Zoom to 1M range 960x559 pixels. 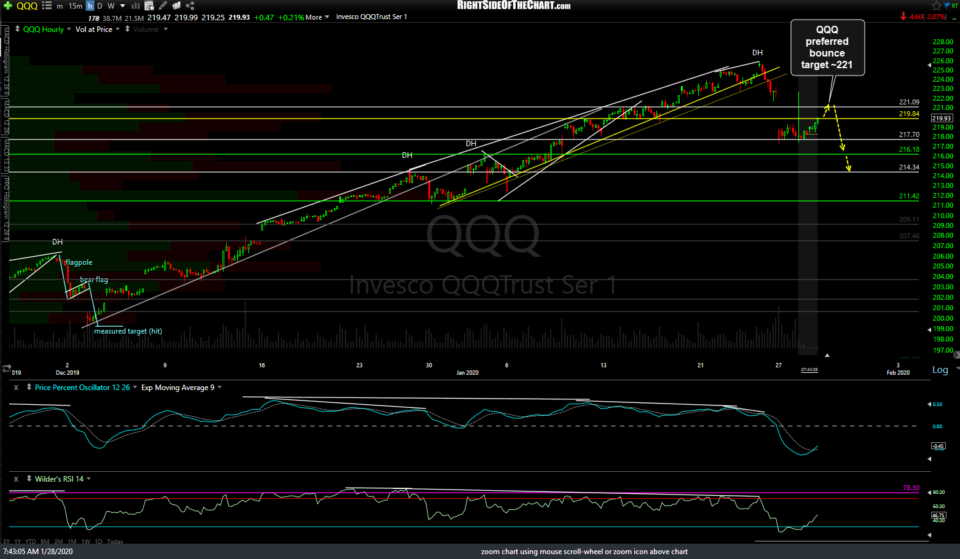click(x=72, y=541)
